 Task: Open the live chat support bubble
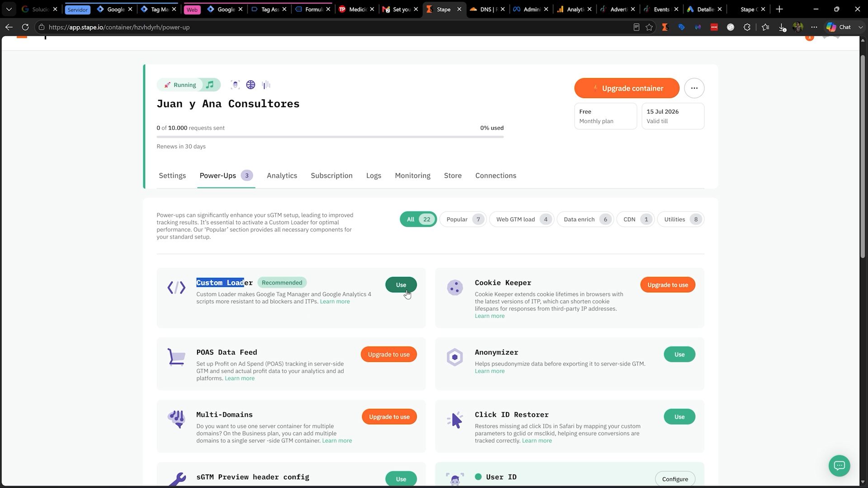pos(840,465)
